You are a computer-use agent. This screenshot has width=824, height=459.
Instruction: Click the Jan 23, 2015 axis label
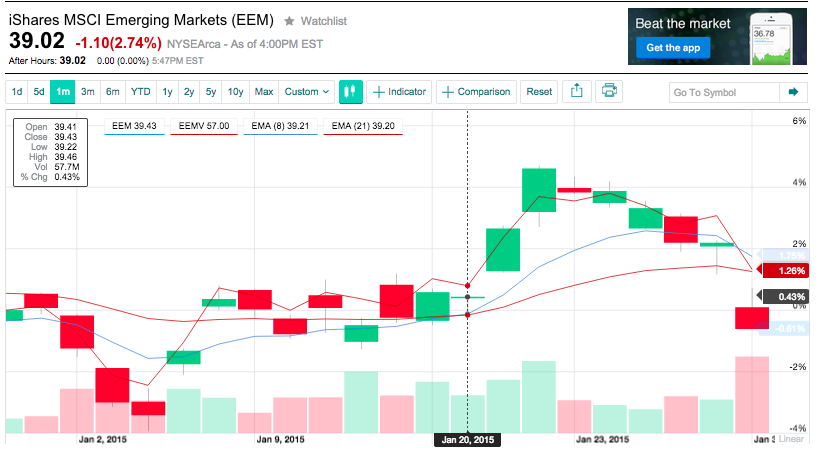[x=602, y=440]
